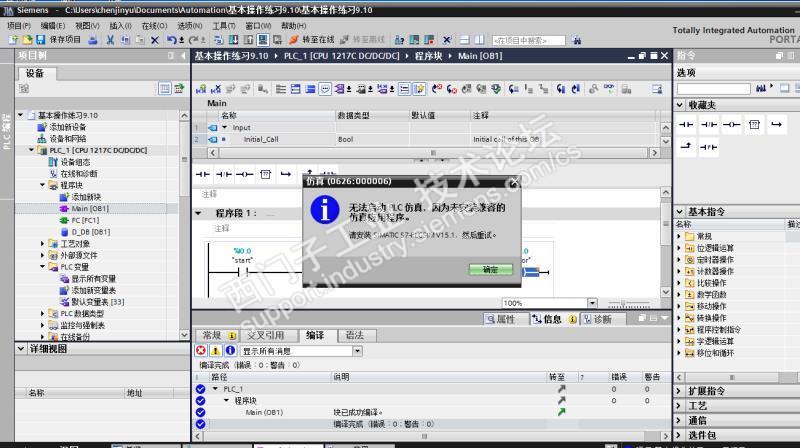Click the start simulation toolbar icon
The height and width of the screenshot is (448, 800).
pyautogui.click(x=263, y=40)
